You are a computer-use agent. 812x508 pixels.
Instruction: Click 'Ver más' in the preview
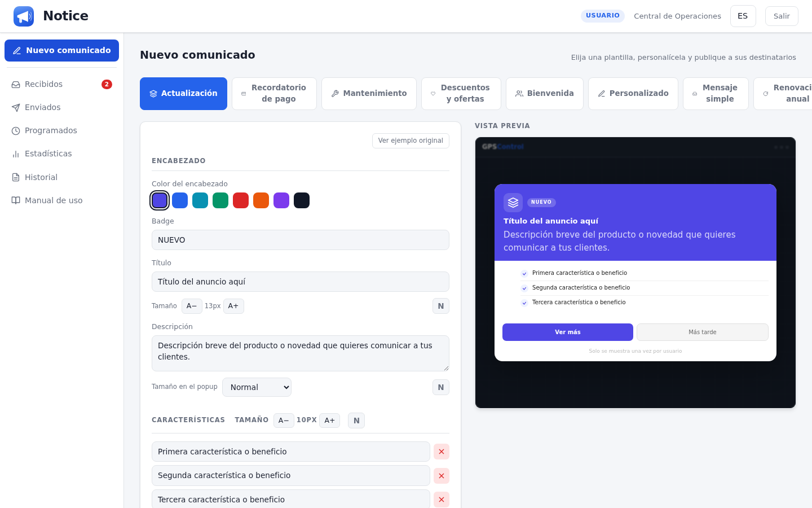[x=568, y=332]
